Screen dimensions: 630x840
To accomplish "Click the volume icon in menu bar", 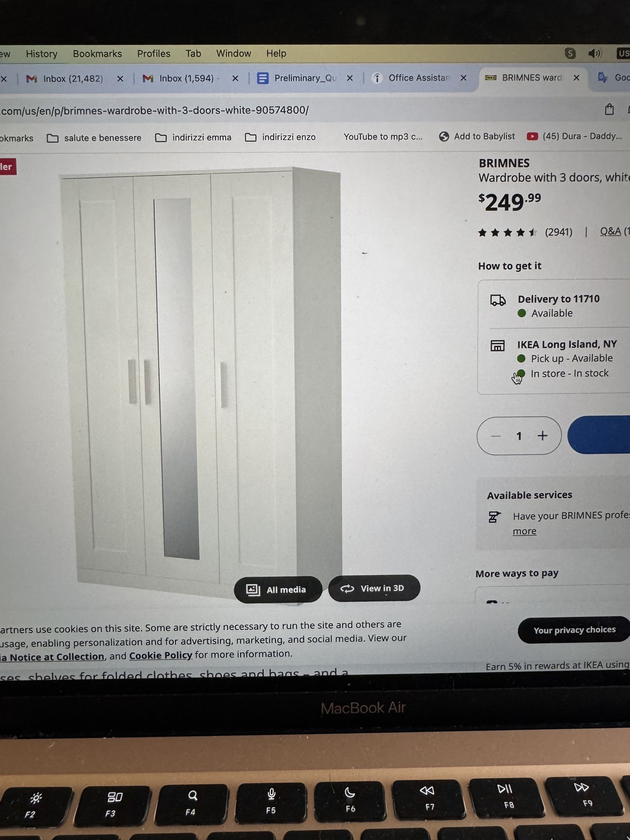I will 595,53.
